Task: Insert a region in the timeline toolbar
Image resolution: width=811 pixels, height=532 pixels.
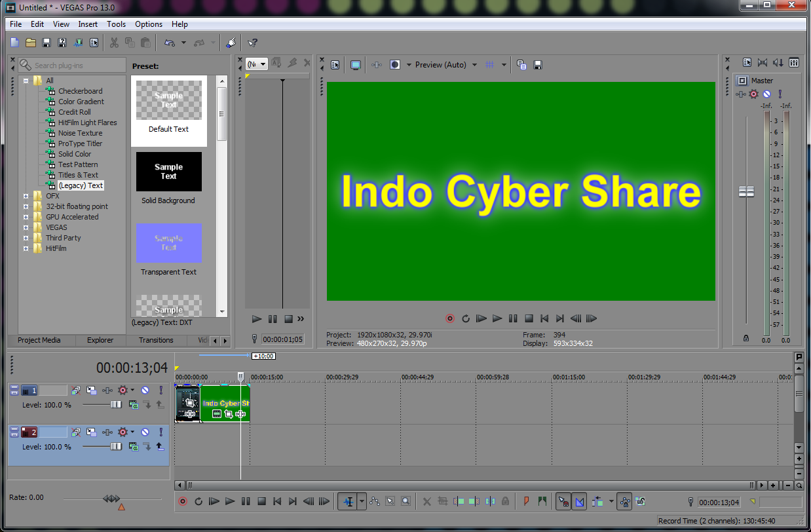Action: (542, 502)
